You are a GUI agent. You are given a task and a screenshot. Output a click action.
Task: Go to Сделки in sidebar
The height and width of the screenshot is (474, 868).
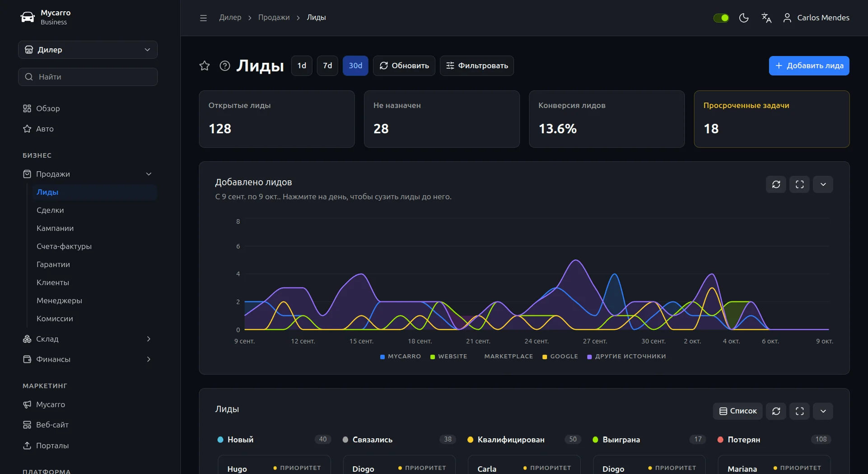pyautogui.click(x=95, y=210)
